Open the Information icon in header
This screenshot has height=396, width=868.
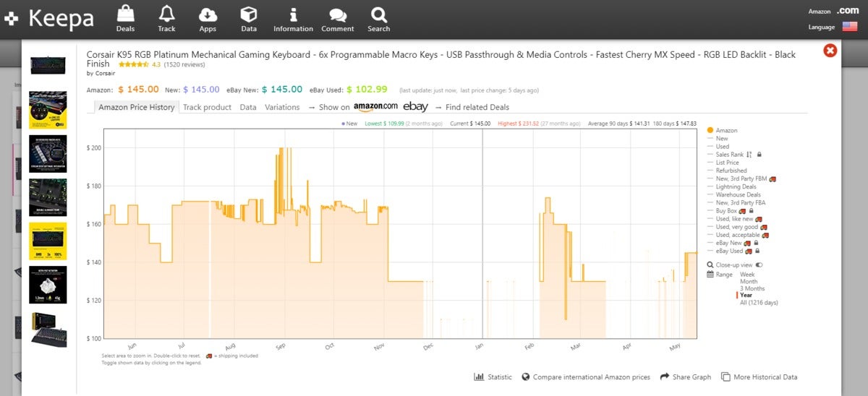(x=293, y=14)
